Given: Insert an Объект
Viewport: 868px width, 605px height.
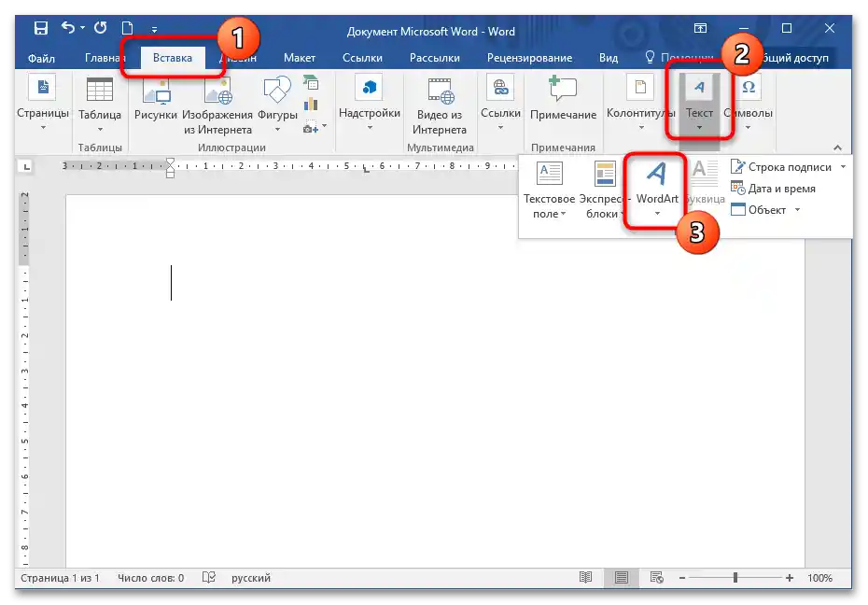Looking at the screenshot, I should (x=759, y=210).
